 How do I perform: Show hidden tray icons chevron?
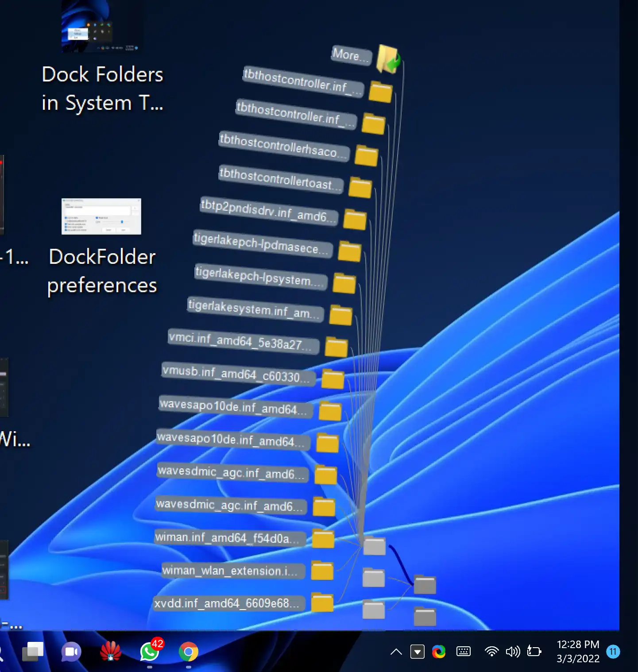[x=396, y=652]
